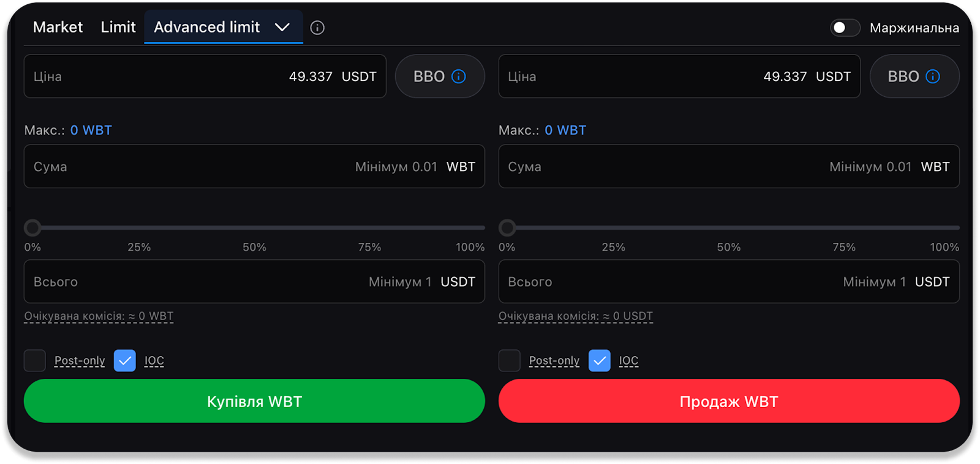Switch to the Limit order tab
980x464 pixels.
tap(118, 27)
